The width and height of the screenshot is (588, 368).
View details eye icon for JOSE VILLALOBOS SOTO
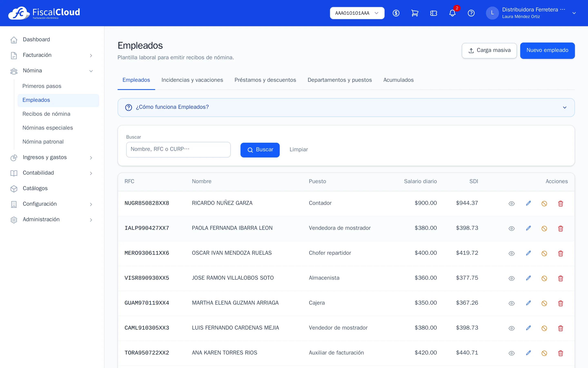(x=511, y=278)
